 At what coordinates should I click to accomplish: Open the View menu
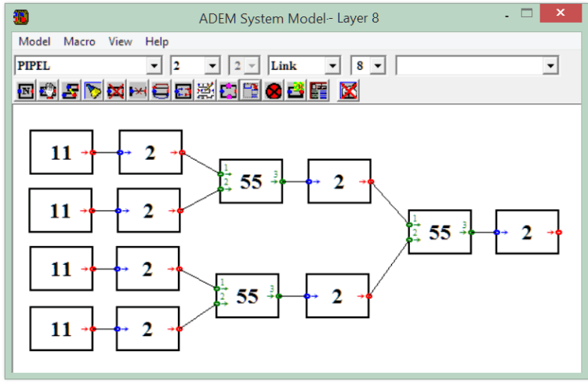(x=121, y=42)
